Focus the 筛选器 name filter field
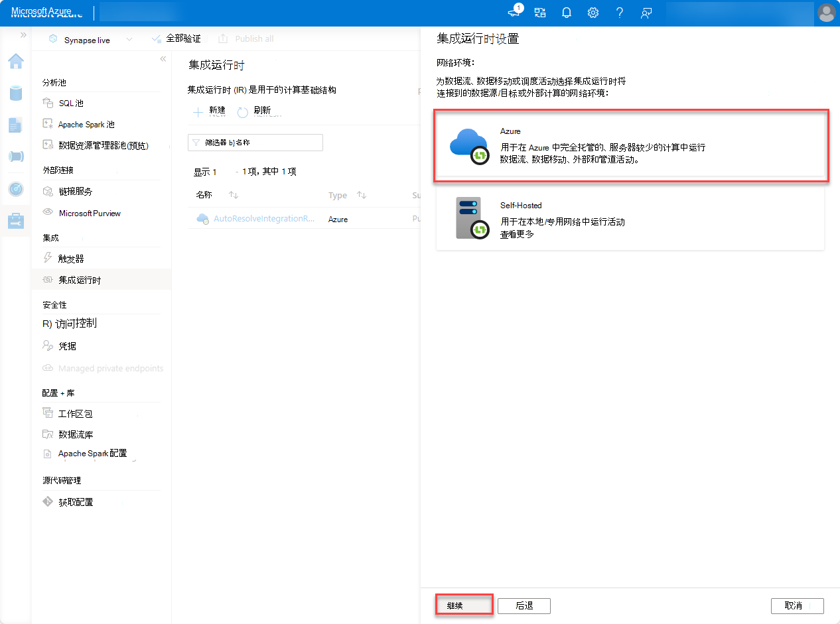The width and height of the screenshot is (840, 624). [255, 143]
